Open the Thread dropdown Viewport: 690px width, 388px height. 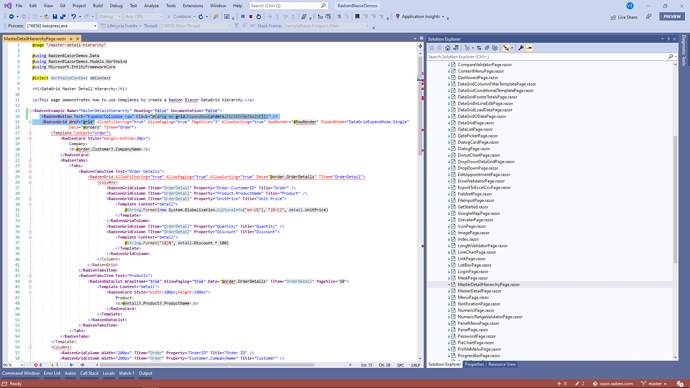click(195, 26)
